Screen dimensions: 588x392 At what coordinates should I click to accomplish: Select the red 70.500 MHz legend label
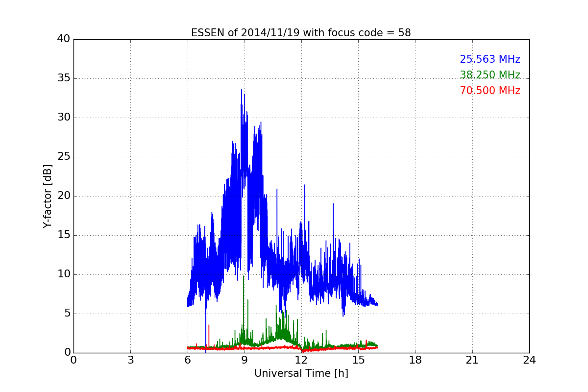click(490, 91)
